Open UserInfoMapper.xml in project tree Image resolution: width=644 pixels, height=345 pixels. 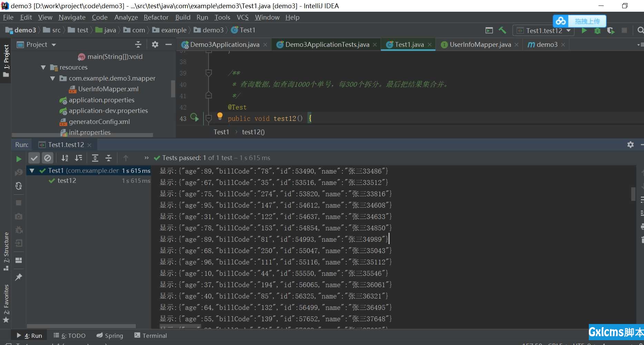[x=108, y=89]
